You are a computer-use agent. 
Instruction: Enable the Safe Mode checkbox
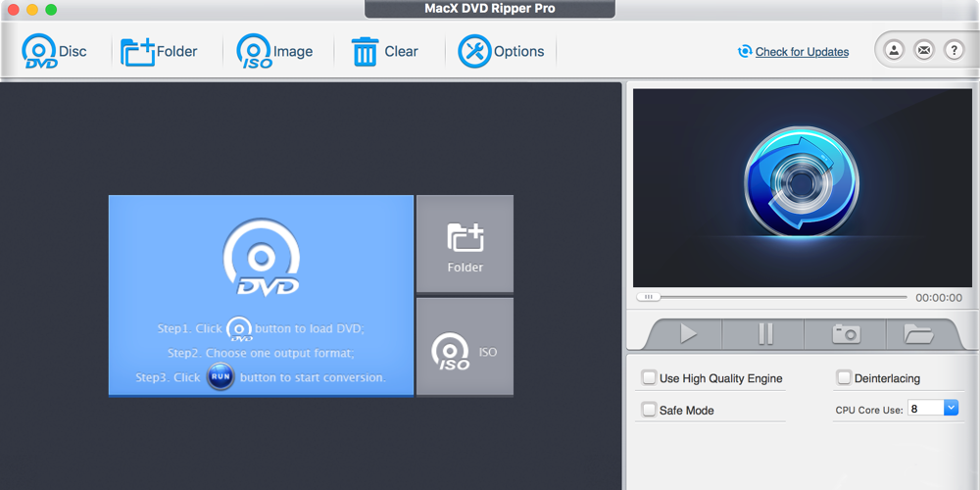[649, 410]
